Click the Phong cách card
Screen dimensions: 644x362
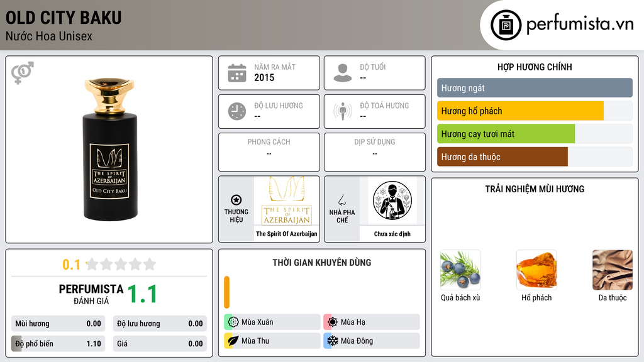coord(269,152)
